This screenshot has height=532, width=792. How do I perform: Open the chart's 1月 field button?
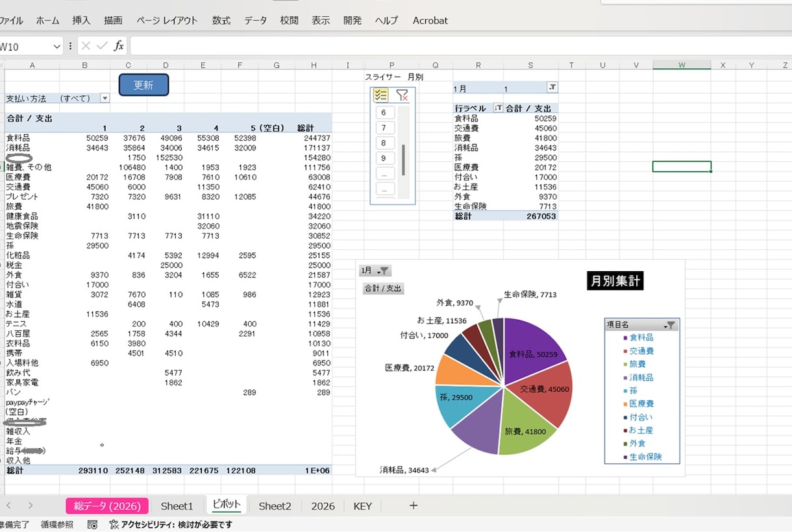pyautogui.click(x=376, y=271)
